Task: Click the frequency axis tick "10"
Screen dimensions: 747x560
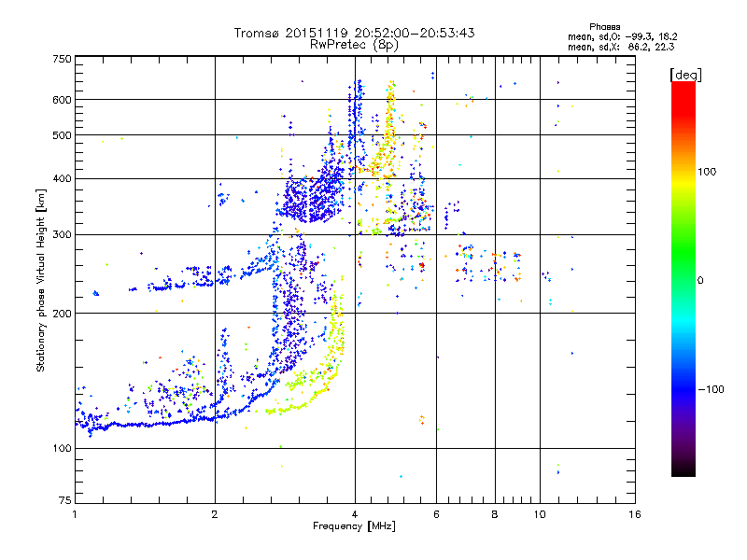Action: (x=540, y=514)
